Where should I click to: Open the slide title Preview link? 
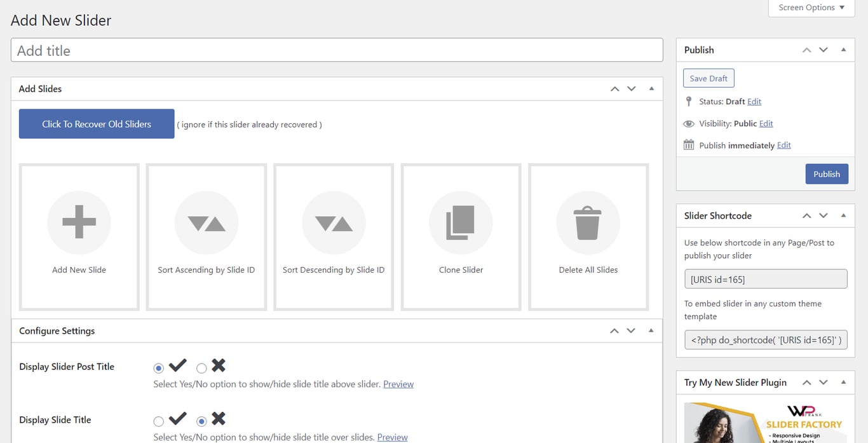point(392,437)
